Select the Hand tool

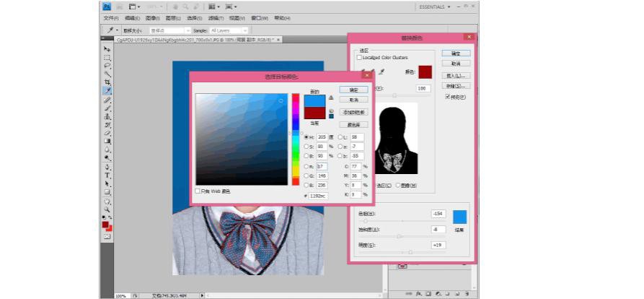(107, 201)
